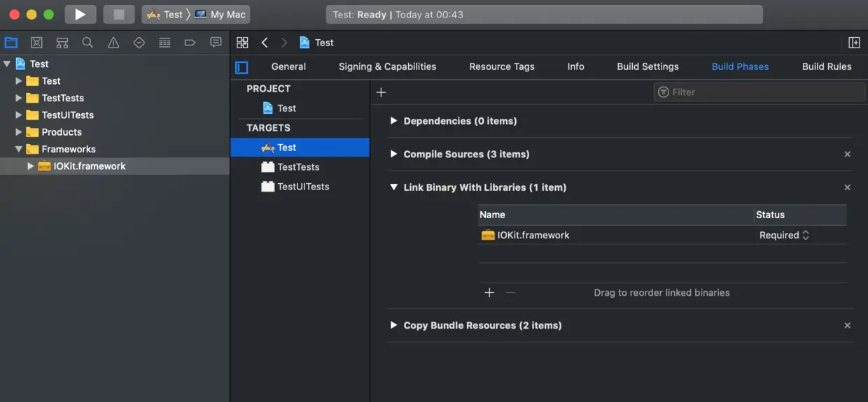This screenshot has height=402, width=868.
Task: Delete the Copy Bundle Resources phase
Action: tap(847, 325)
